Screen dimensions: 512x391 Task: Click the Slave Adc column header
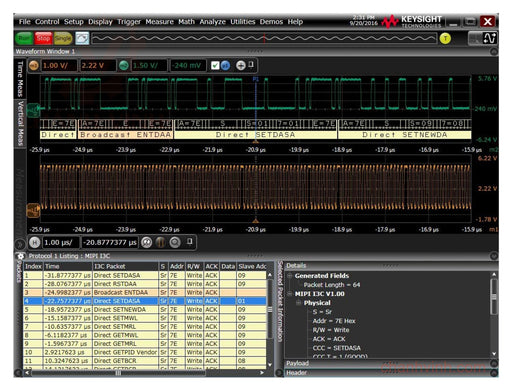(x=252, y=266)
